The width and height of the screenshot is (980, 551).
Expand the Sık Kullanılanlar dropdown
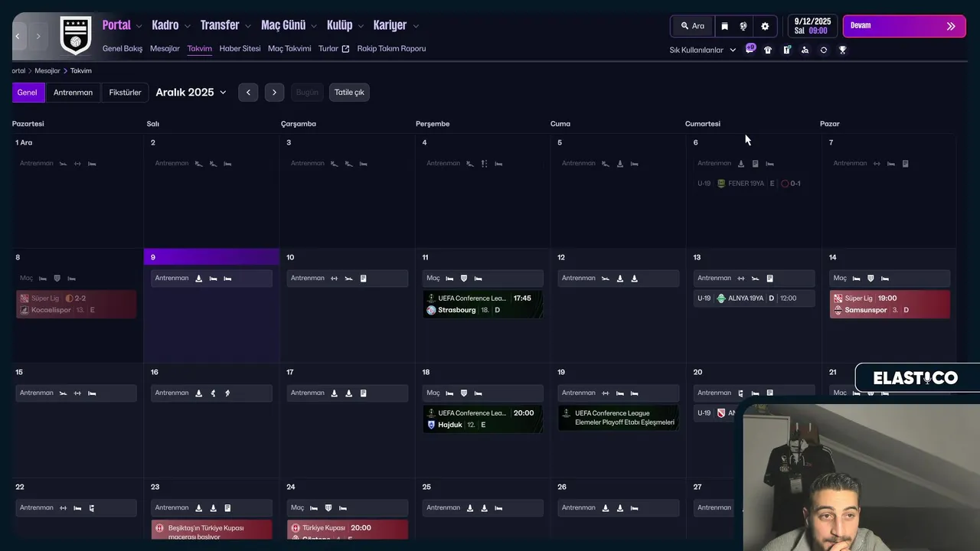(703, 50)
